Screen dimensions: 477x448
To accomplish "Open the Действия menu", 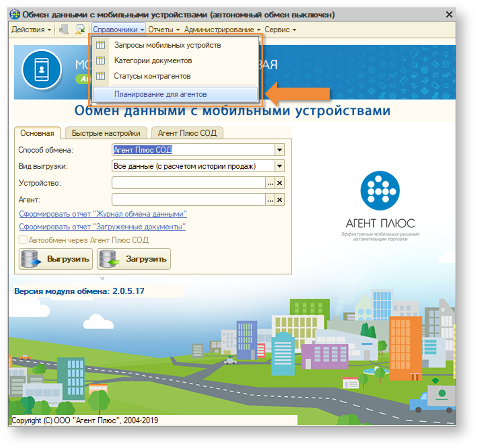I will 31,29.
